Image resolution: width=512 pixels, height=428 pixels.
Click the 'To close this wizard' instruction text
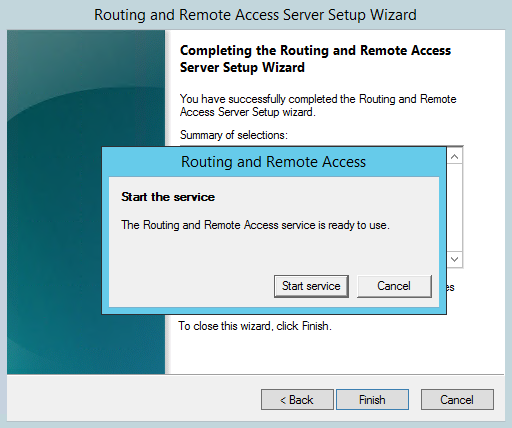255,326
